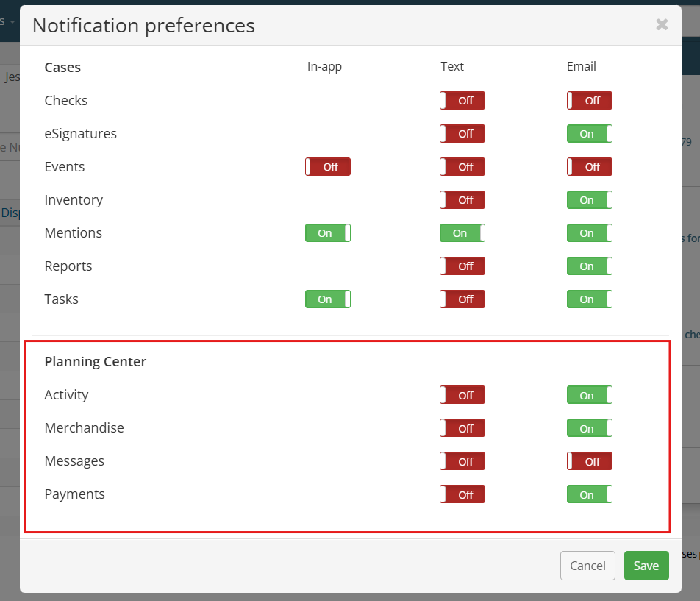Disable Inventory Email notifications
Image resolution: width=700 pixels, height=601 pixels.
[x=589, y=199]
